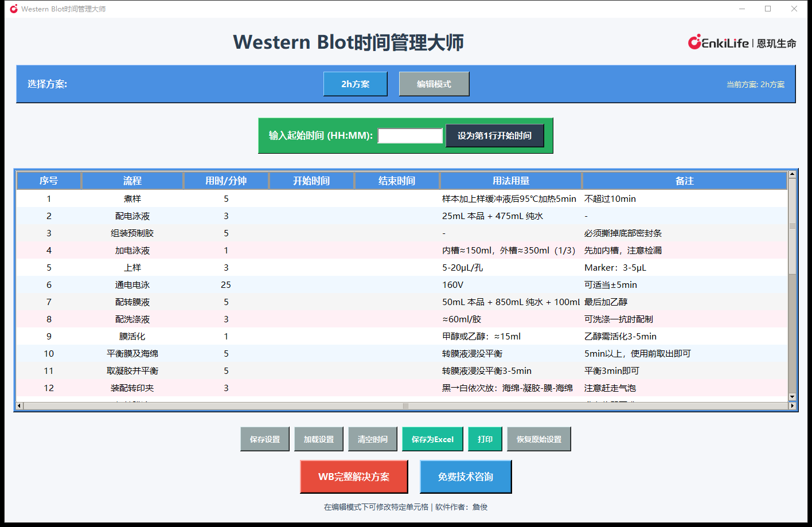Click the 结束时间 column header
The width and height of the screenshot is (812, 527).
click(x=397, y=181)
